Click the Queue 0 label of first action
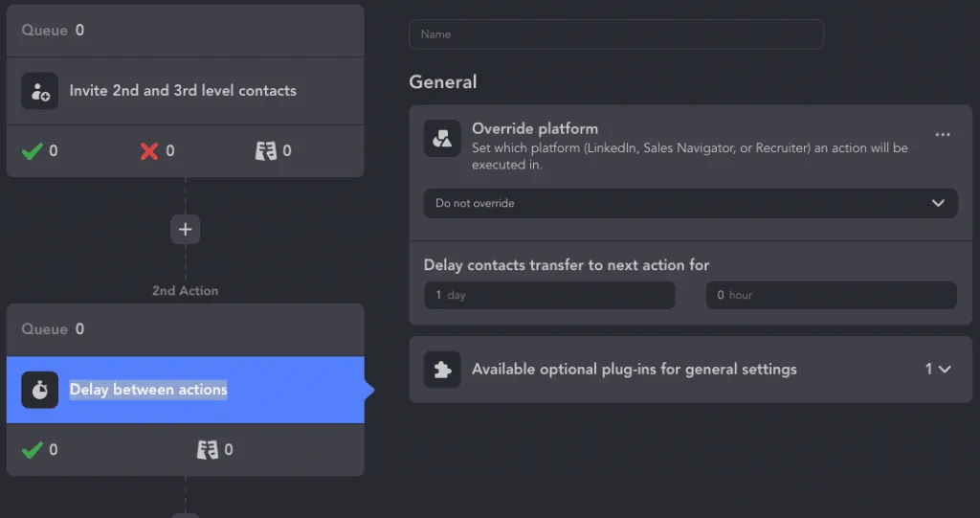980x518 pixels. 53,30
